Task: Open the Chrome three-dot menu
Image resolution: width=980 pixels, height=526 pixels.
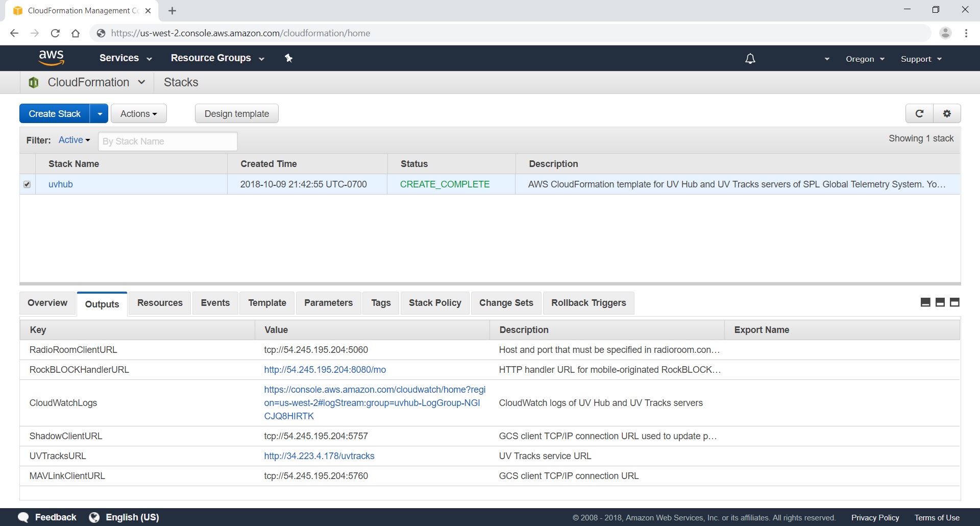Action: pos(966,33)
